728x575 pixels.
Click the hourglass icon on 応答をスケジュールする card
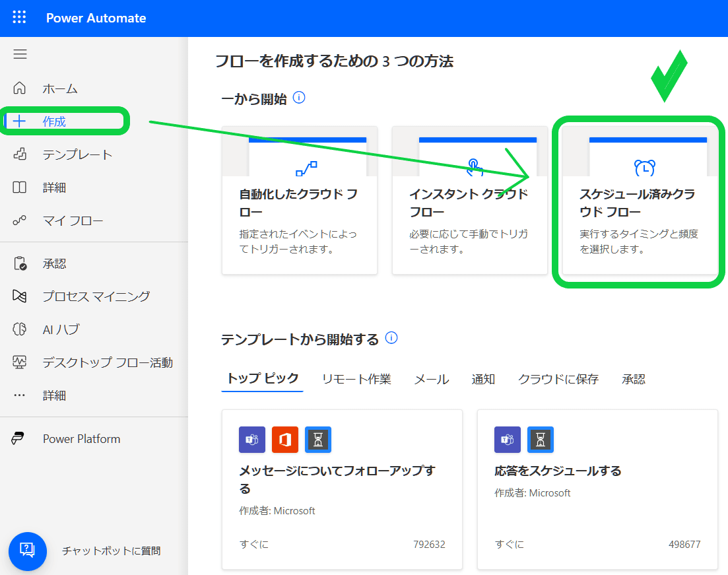[x=540, y=440]
